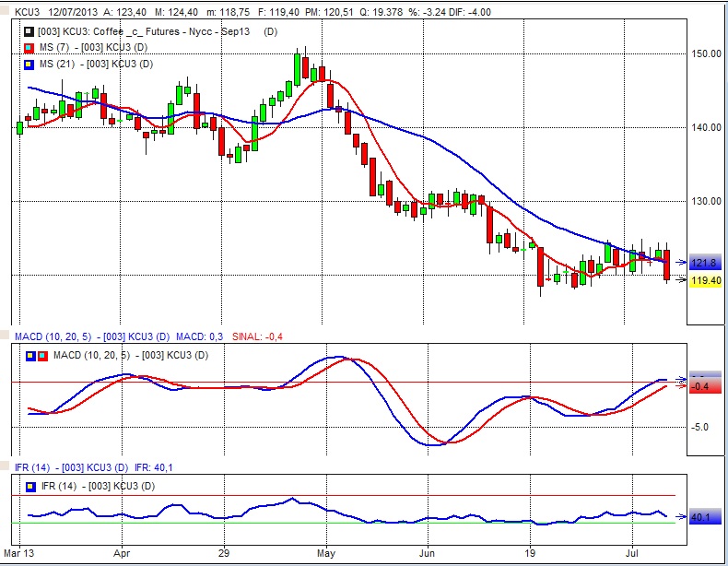Viewport: 728px width, 566px height.
Task: Click the 150.00 level on the price axis
Action: point(705,53)
